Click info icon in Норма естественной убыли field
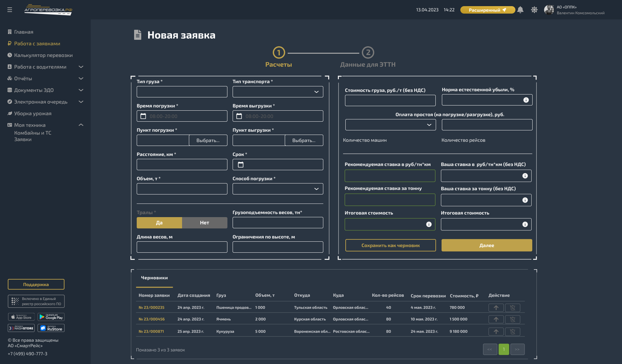Viewport: 622px width, 364px height. click(526, 100)
